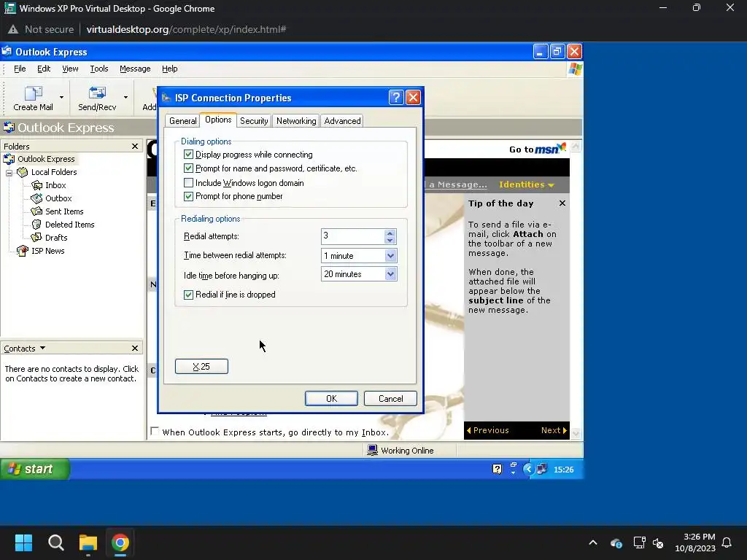Open the Send/Recv dropdown arrow
The width and height of the screenshot is (747, 560).
click(x=125, y=97)
